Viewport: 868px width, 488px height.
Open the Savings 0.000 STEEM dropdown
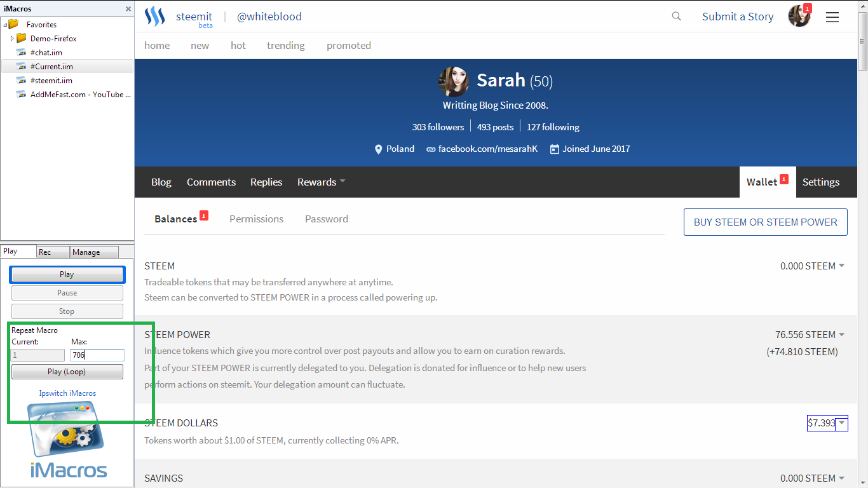(x=842, y=478)
